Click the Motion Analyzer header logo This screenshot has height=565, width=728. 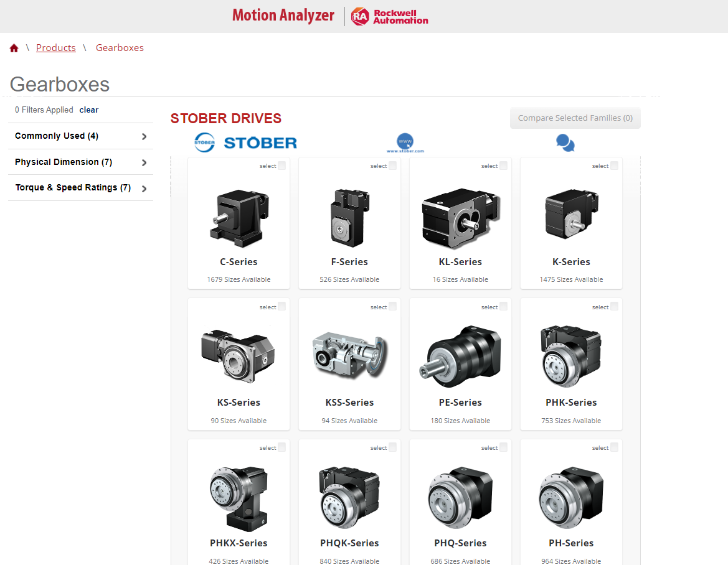pos(283,15)
